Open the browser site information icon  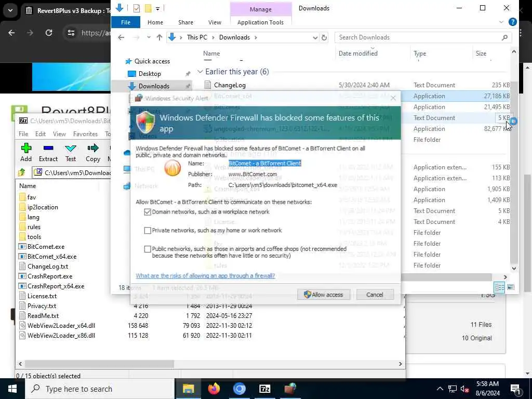point(71,33)
